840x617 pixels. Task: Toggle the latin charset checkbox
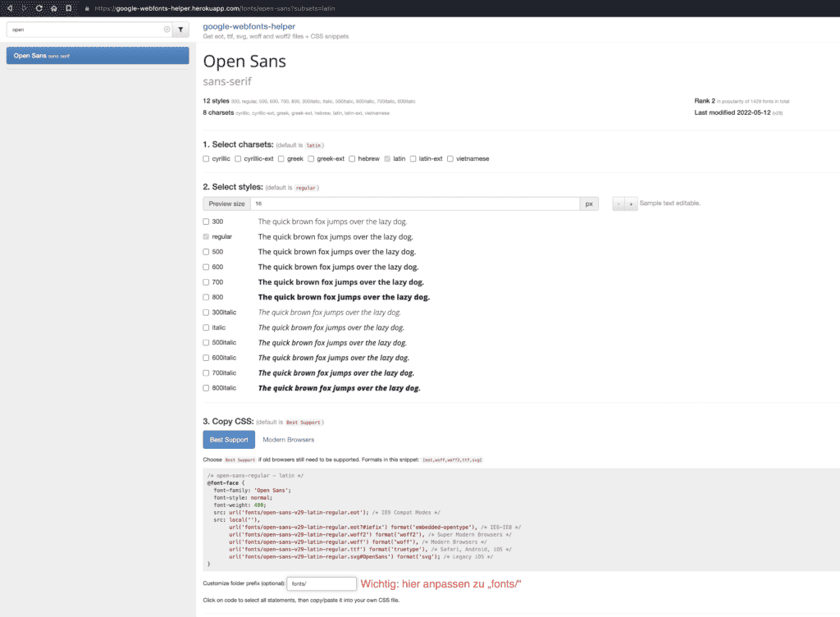387,158
